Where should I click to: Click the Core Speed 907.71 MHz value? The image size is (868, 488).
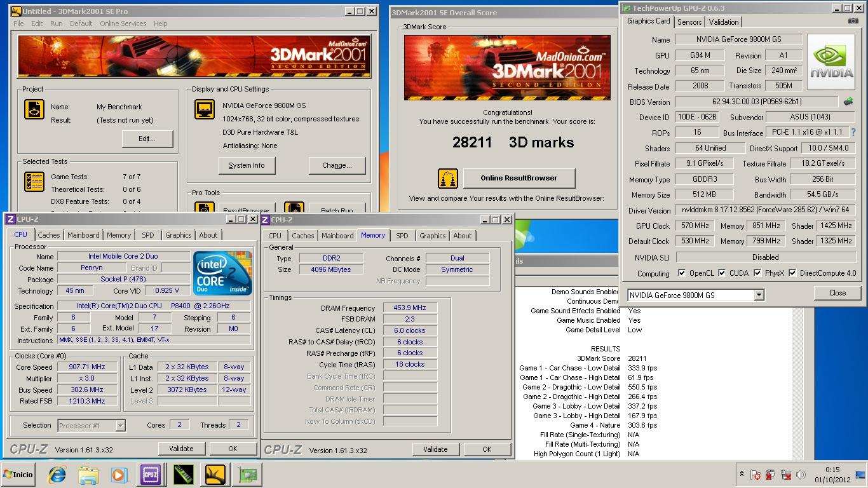coord(88,367)
